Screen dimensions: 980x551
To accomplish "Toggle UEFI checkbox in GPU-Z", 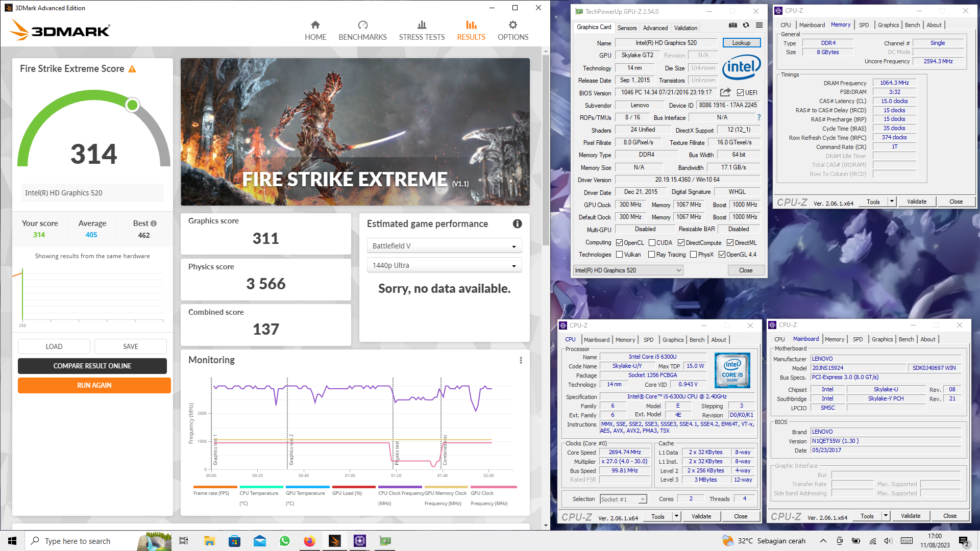I will pos(740,93).
